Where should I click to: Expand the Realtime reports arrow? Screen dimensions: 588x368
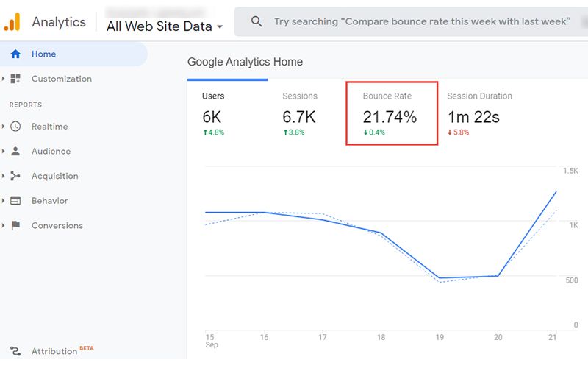coord(4,127)
